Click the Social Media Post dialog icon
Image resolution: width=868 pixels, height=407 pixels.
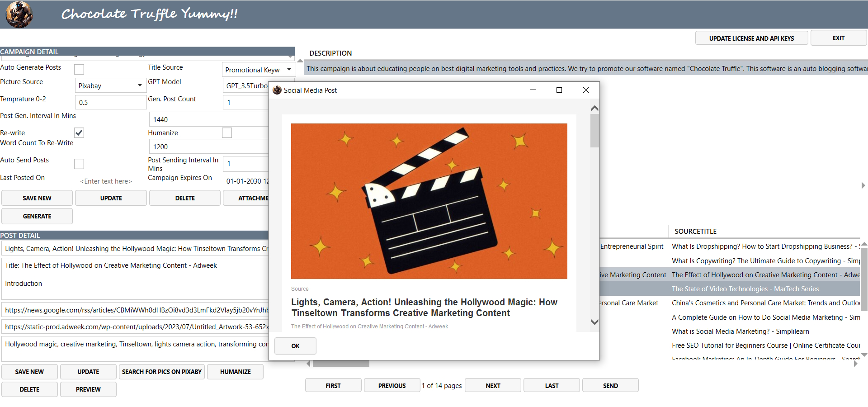click(277, 90)
